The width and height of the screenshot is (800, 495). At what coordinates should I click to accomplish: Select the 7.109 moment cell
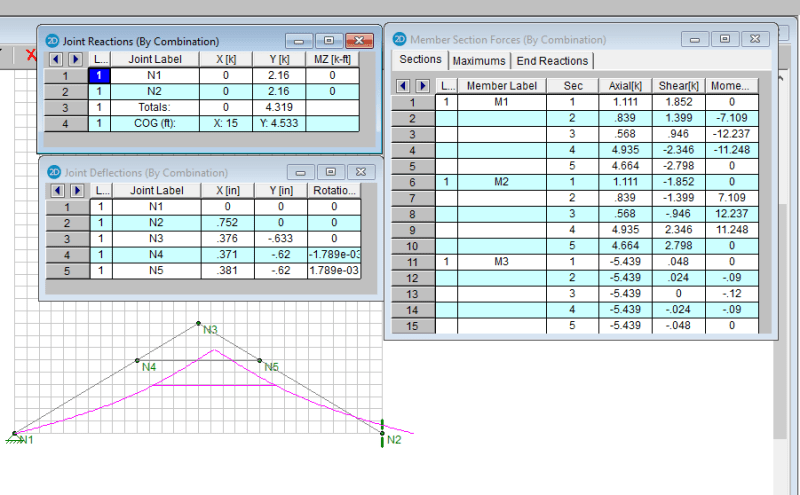[x=732, y=197]
